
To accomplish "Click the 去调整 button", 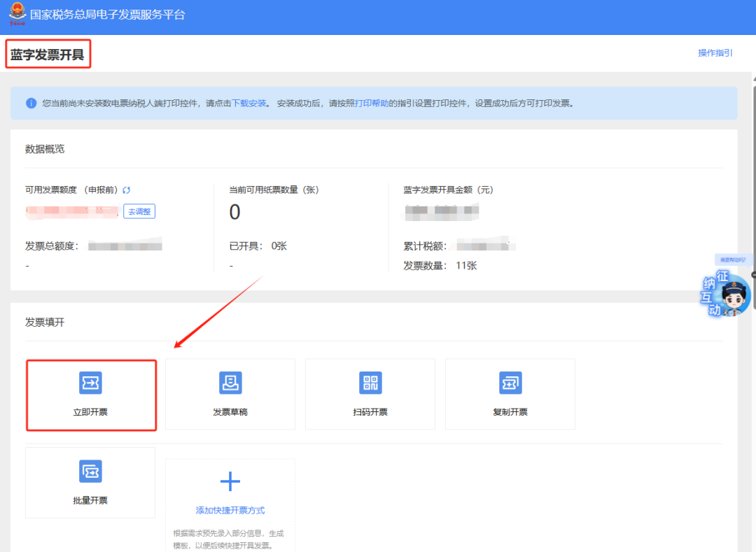I will coord(139,211).
